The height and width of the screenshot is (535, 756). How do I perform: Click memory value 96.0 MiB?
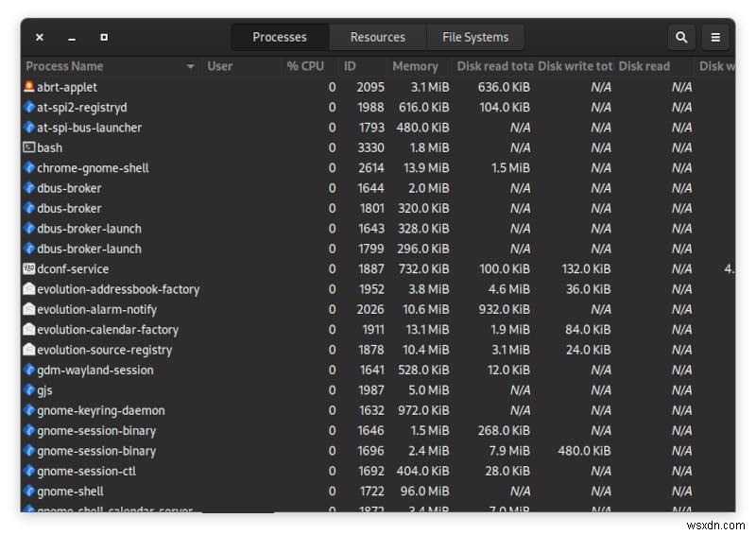click(x=424, y=492)
